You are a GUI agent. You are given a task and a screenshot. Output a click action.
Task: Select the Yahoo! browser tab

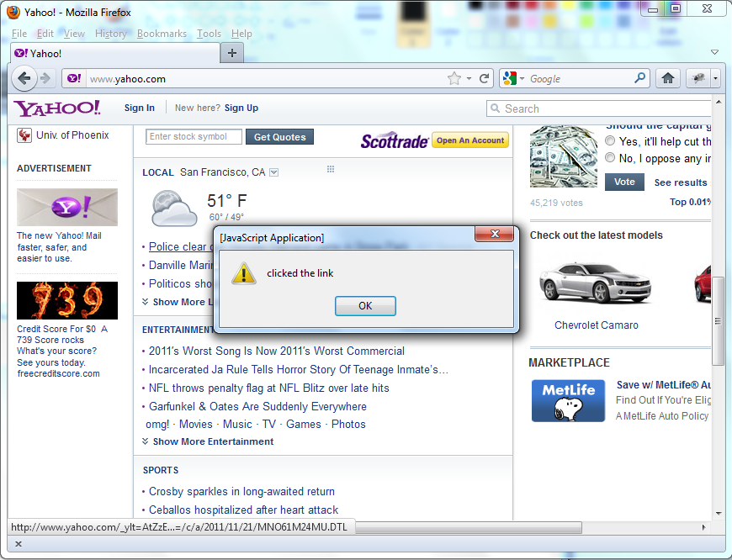tap(114, 53)
